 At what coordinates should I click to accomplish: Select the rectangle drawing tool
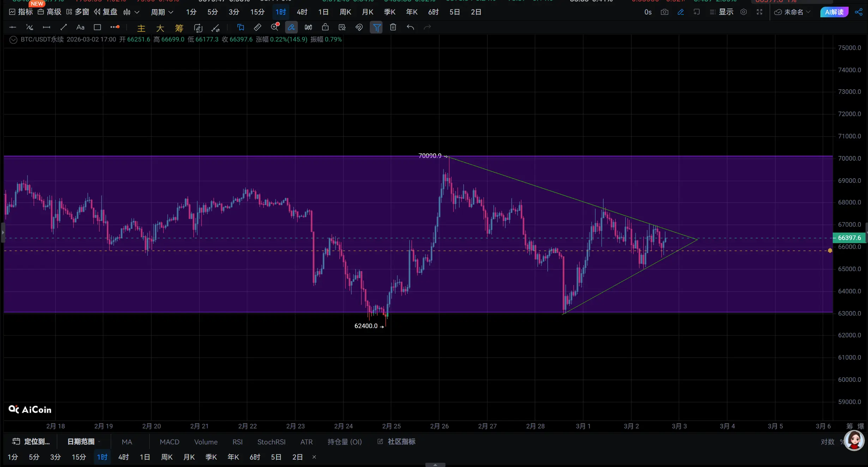pyautogui.click(x=97, y=27)
